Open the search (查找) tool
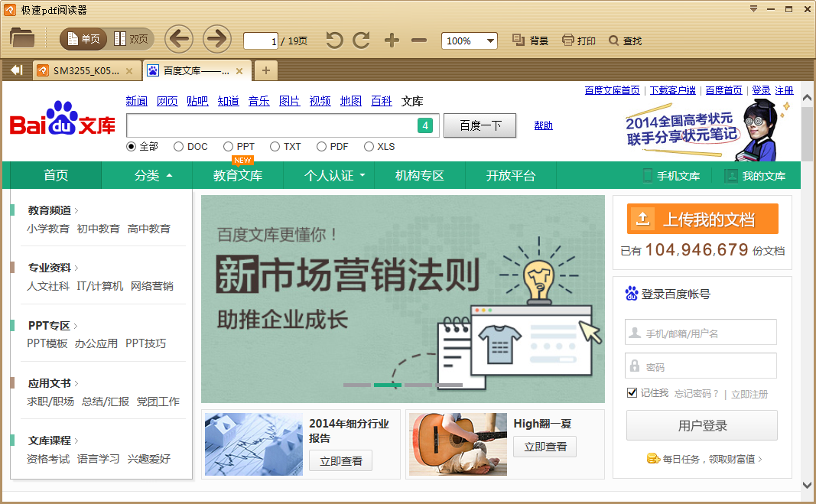 pyautogui.click(x=625, y=41)
